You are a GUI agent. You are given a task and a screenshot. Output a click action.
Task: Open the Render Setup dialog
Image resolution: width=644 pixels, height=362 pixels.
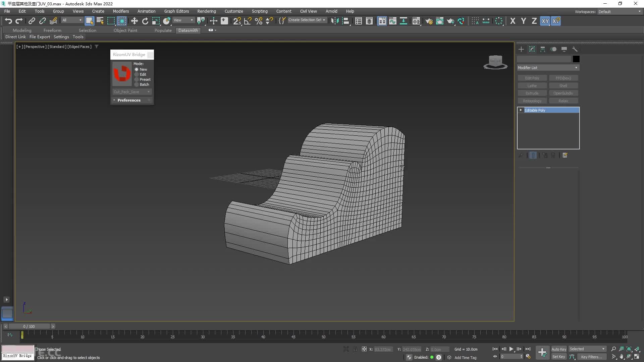(x=429, y=21)
